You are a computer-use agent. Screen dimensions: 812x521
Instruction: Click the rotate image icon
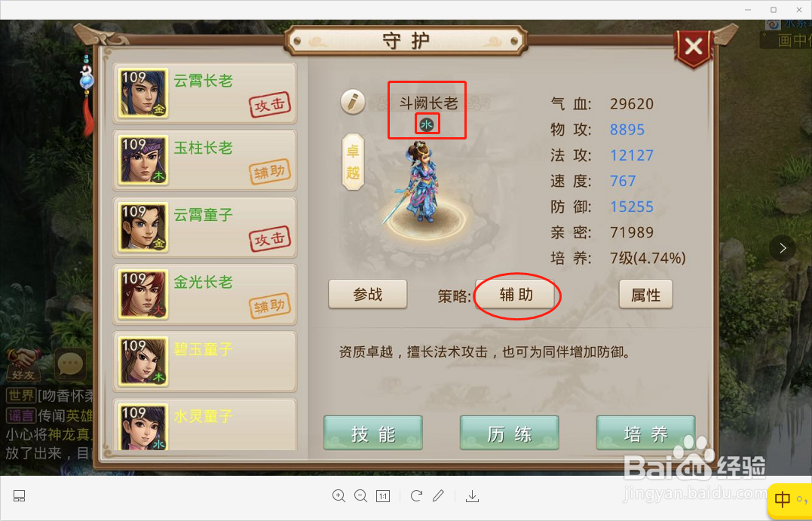pos(416,496)
